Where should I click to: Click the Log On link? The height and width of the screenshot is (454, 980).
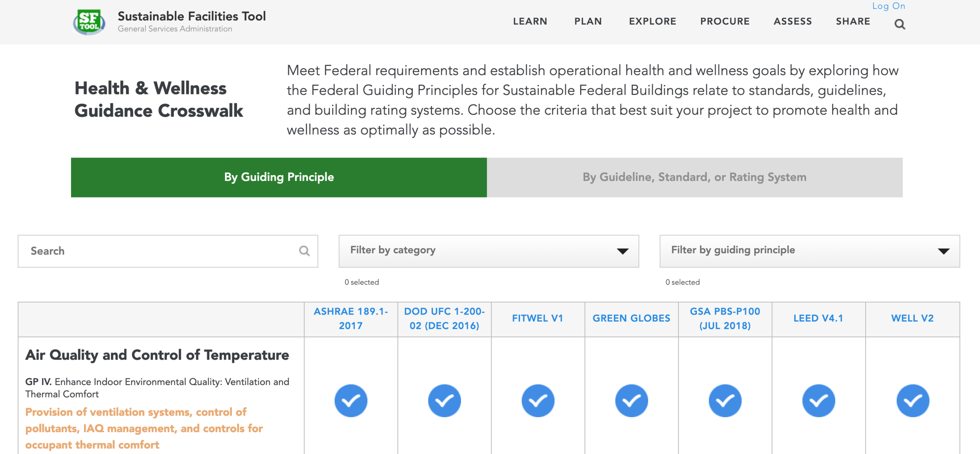889,6
